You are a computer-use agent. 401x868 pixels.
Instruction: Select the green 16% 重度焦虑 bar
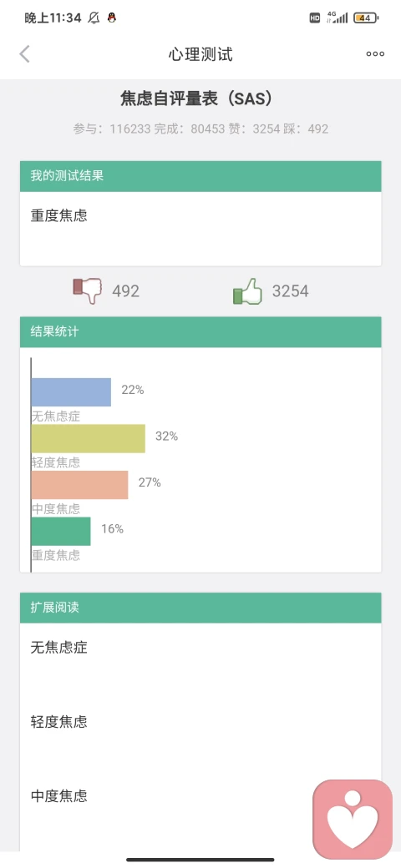pyautogui.click(x=61, y=532)
